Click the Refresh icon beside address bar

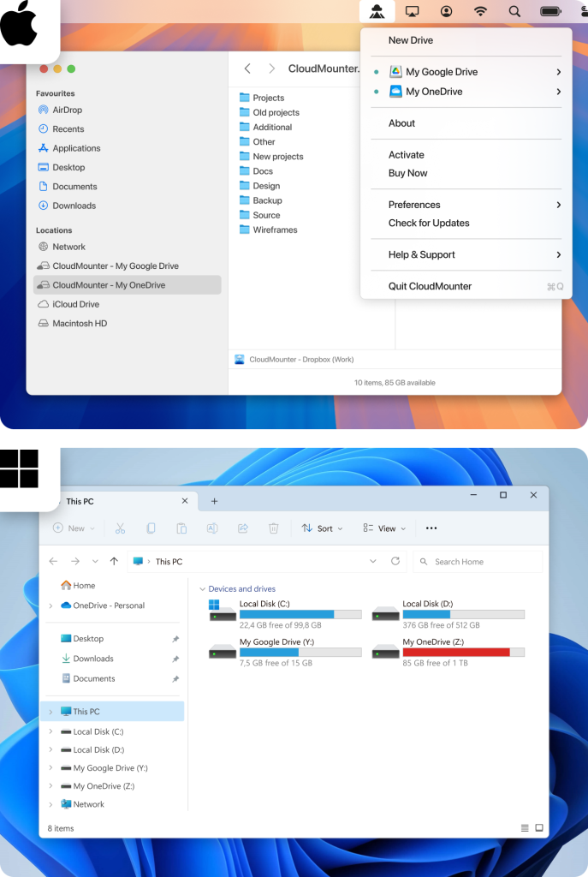pyautogui.click(x=395, y=561)
